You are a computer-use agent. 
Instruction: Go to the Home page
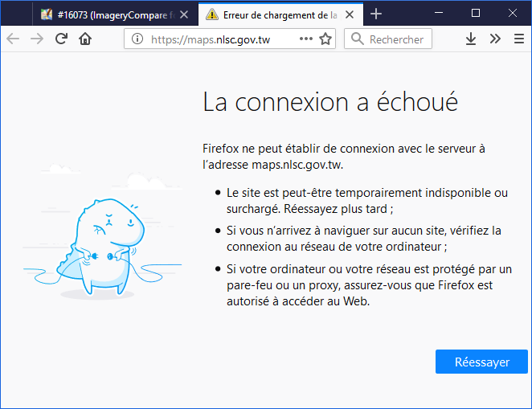pyautogui.click(x=85, y=39)
